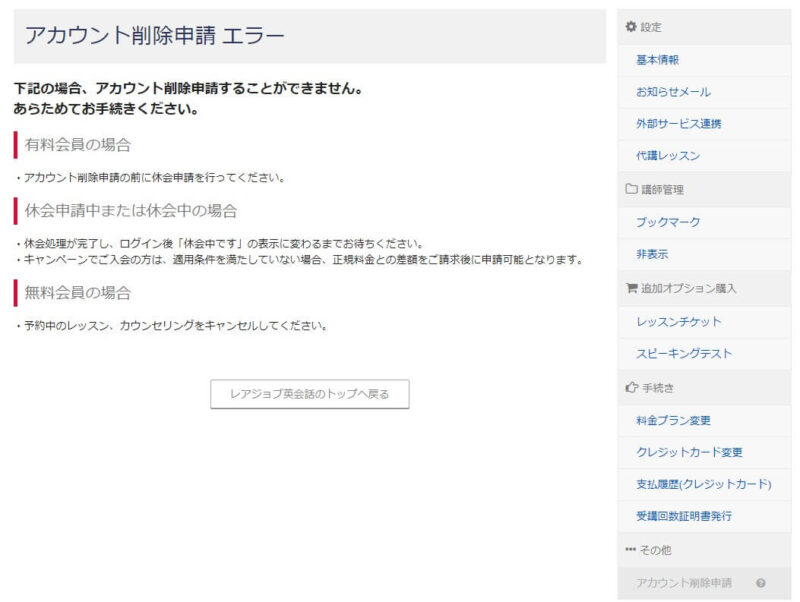800x602 pixels.
Task: Open スピーキングテスト option
Action: point(704,354)
